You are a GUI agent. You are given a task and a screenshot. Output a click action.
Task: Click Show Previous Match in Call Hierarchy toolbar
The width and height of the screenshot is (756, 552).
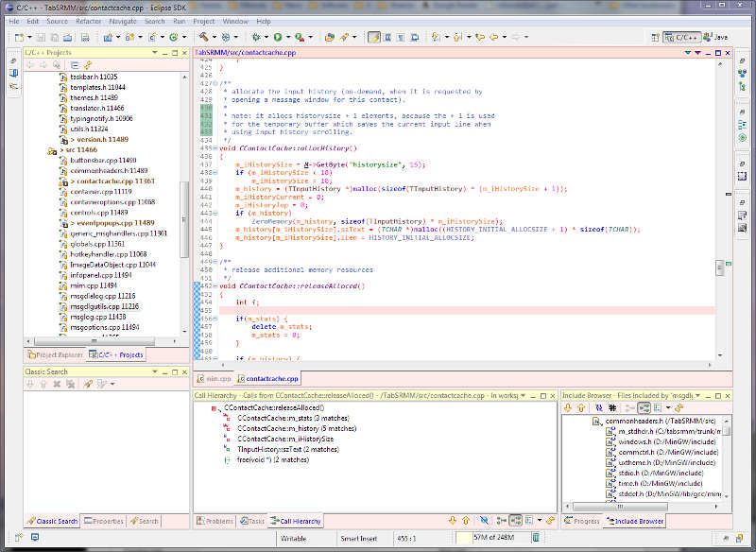(466, 521)
